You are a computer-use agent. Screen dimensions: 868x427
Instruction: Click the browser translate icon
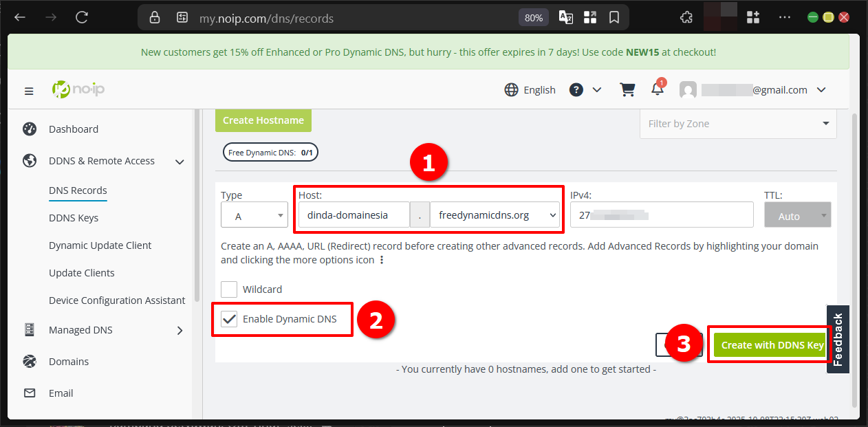pyautogui.click(x=565, y=18)
